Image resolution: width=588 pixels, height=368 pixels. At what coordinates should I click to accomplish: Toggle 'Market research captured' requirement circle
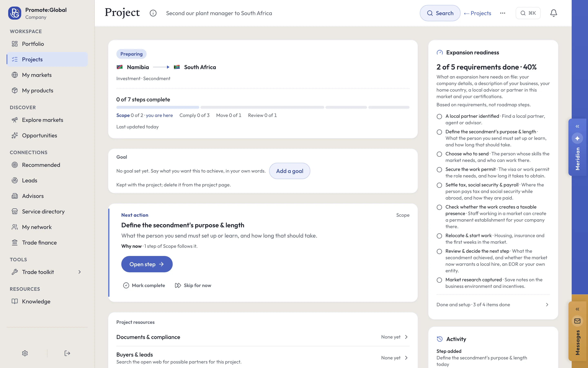click(x=439, y=280)
